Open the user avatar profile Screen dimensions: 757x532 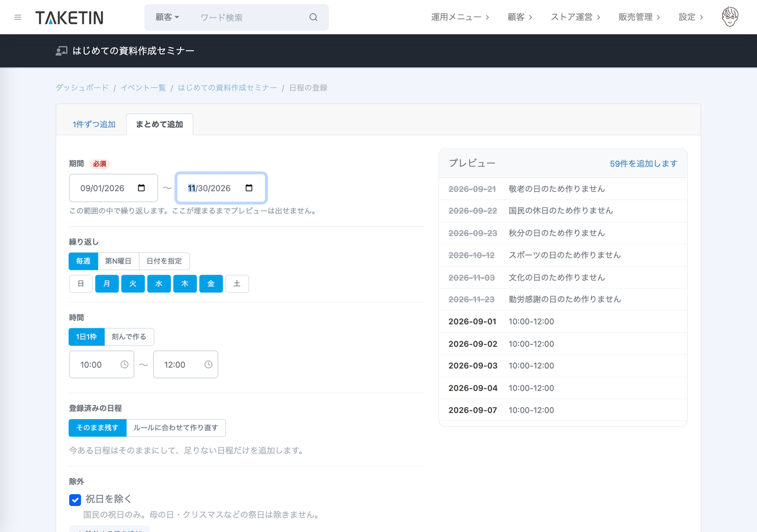(730, 17)
